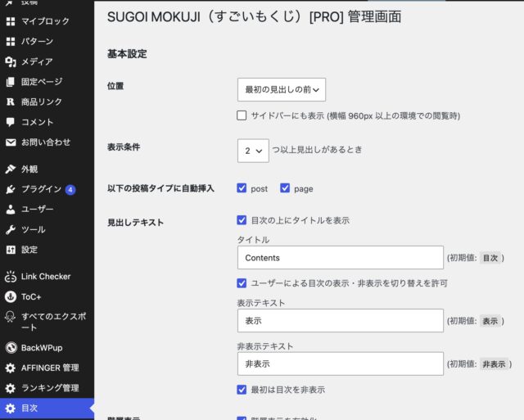
Task: Click the プラグイン plug icon
Action: point(11,189)
